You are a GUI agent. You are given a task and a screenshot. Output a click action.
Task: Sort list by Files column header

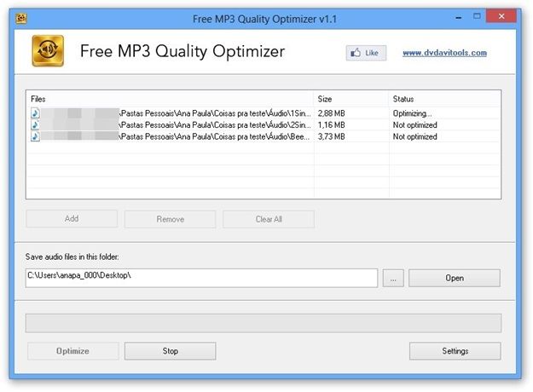coord(170,99)
